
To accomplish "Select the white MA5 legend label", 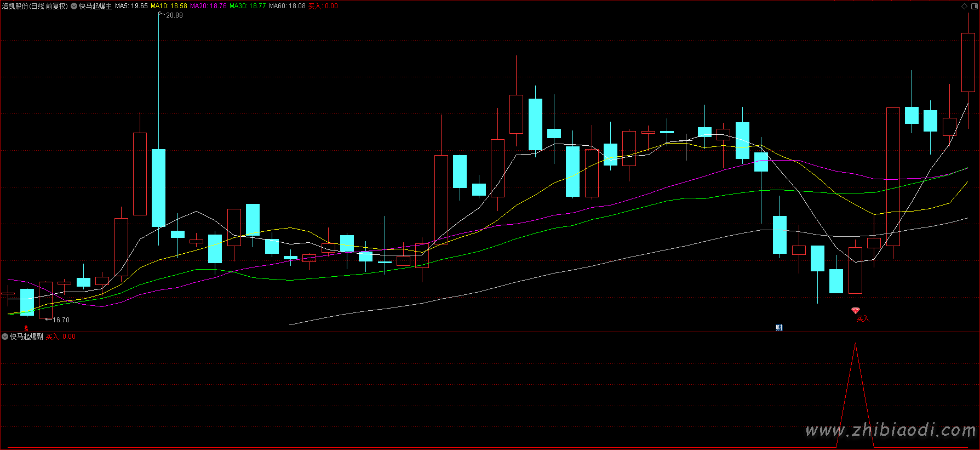I will [131, 6].
